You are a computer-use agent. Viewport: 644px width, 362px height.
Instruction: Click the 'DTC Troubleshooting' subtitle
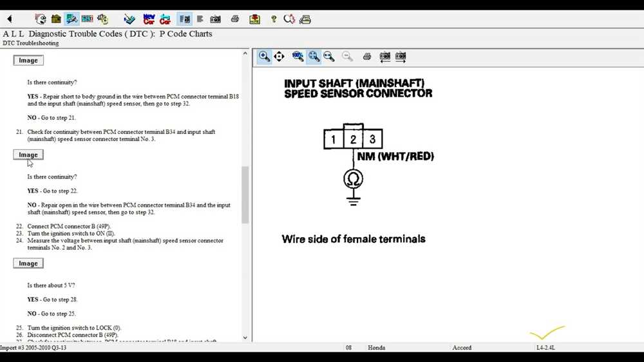pyautogui.click(x=31, y=43)
